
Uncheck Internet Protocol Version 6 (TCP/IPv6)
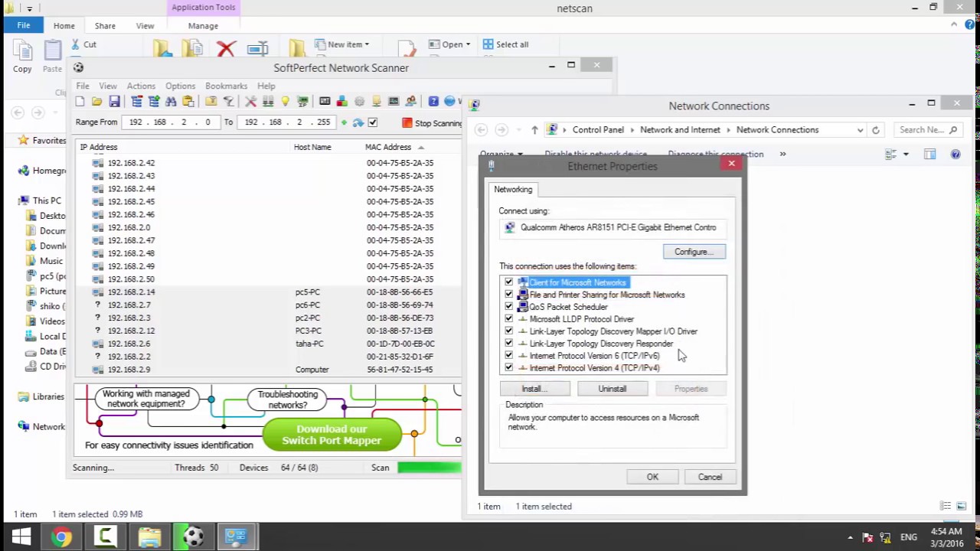508,356
